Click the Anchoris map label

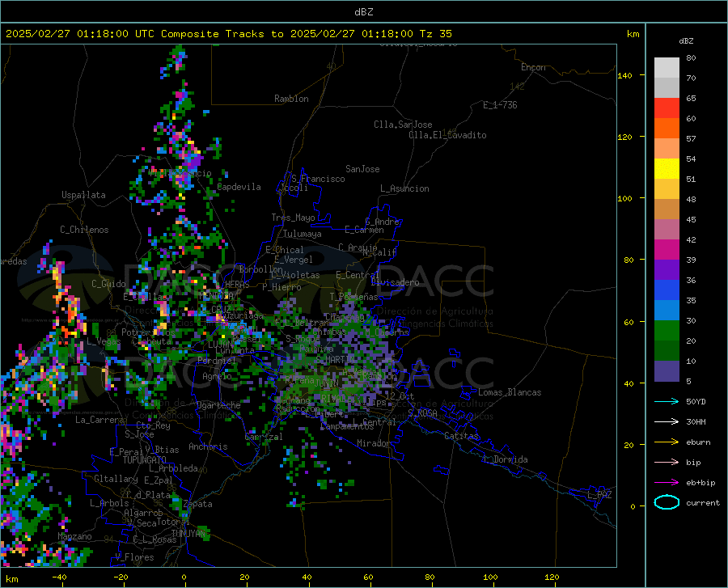tap(208, 446)
